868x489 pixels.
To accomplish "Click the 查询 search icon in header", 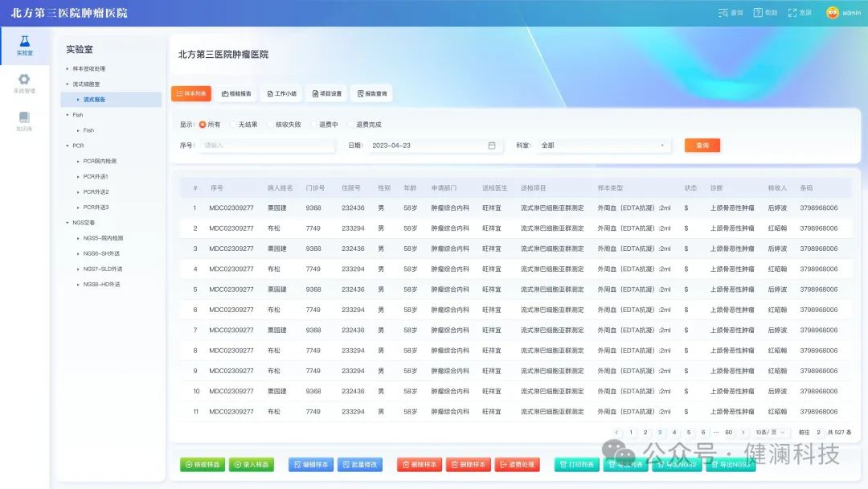I will point(723,13).
